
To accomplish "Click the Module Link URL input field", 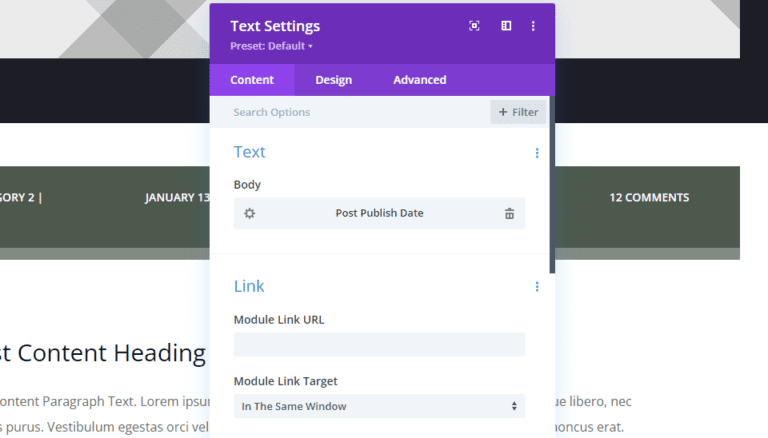I will 379,344.
